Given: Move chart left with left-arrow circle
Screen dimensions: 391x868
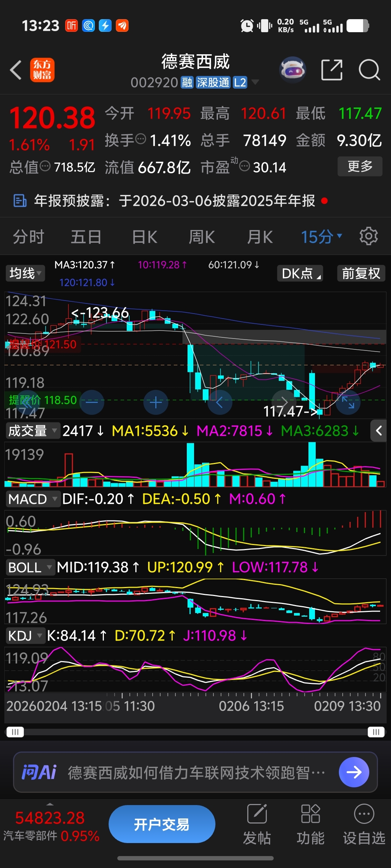Looking at the screenshot, I should coord(219,402).
